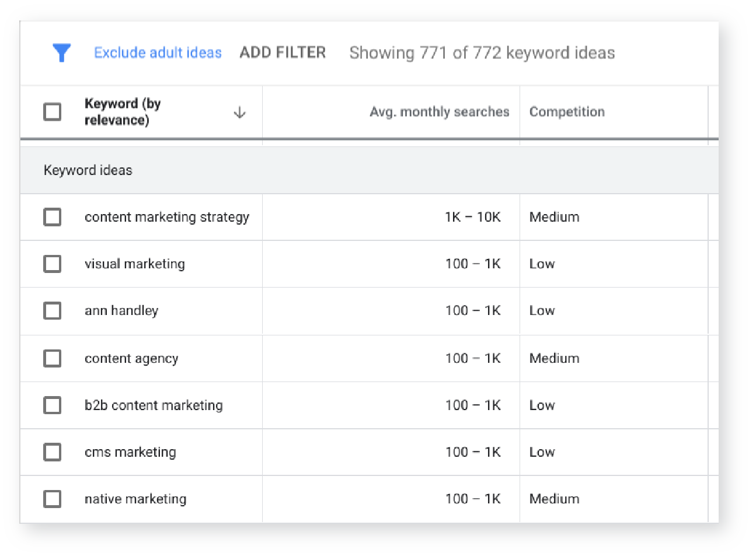Select the 'visual marketing' row checkbox
The width and height of the screenshot is (756, 560).
(53, 264)
